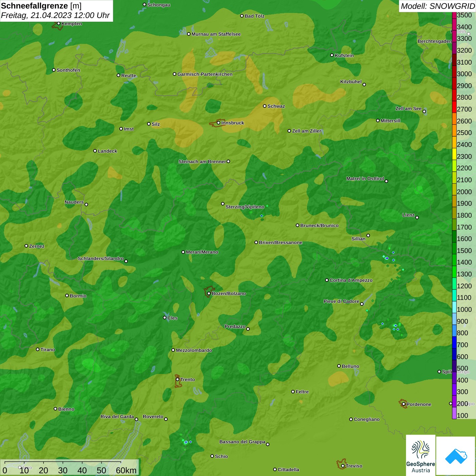Screen dimensions: 476x476
Task: Select the Kitzbühel label
Action: [x=351, y=82]
